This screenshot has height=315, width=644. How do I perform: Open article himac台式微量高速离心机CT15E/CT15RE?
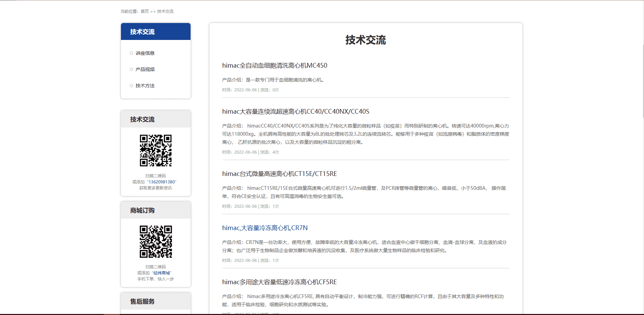[279, 174]
